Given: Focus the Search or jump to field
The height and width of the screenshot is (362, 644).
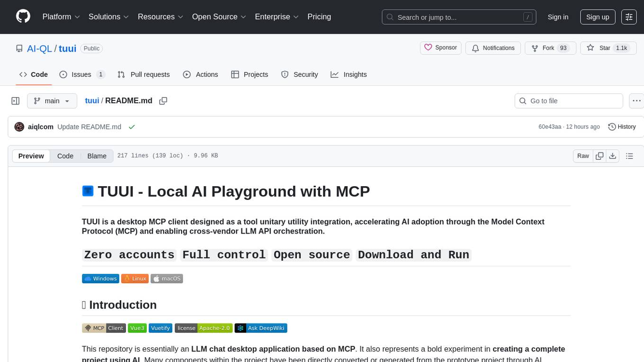Looking at the screenshot, I should (x=459, y=17).
